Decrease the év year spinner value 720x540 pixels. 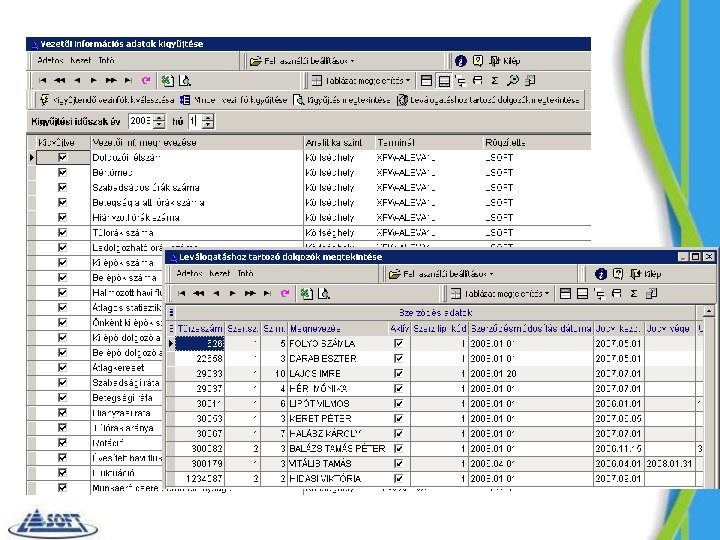click(x=159, y=125)
